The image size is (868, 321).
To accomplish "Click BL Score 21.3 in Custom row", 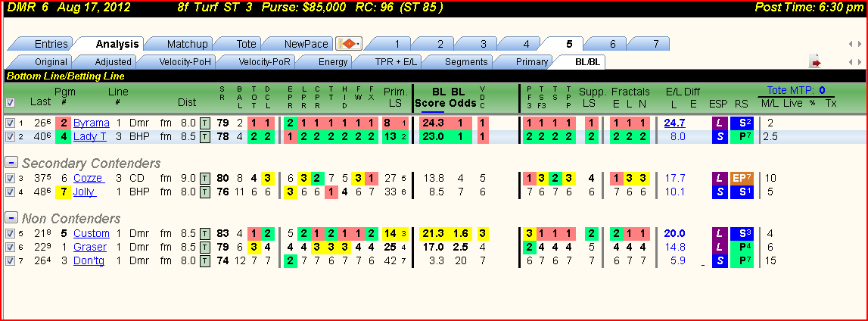I will coord(434,233).
